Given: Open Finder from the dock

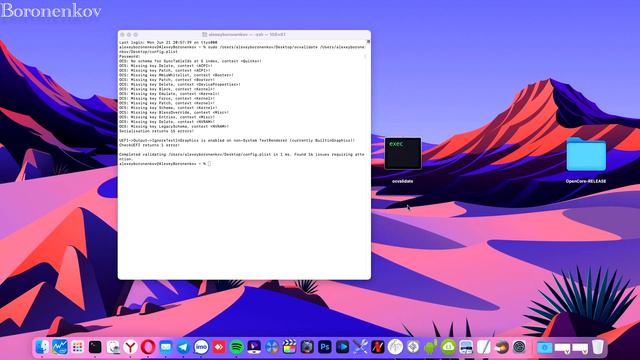Looking at the screenshot, I should click(x=42, y=347).
